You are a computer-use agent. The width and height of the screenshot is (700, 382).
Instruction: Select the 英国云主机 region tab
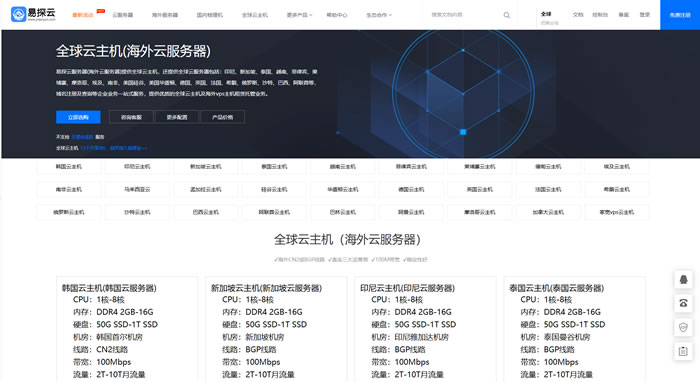pos(480,189)
